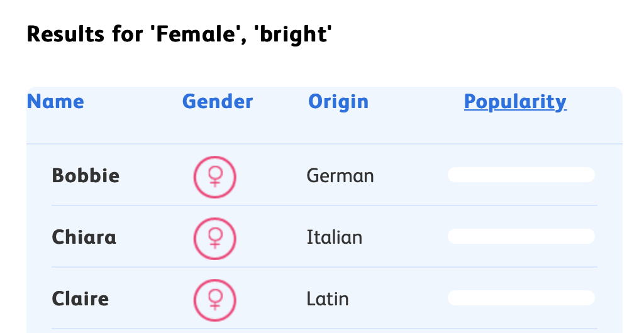Click the popularity bar for Claire
Image resolution: width=644 pixels, height=333 pixels.
click(521, 298)
